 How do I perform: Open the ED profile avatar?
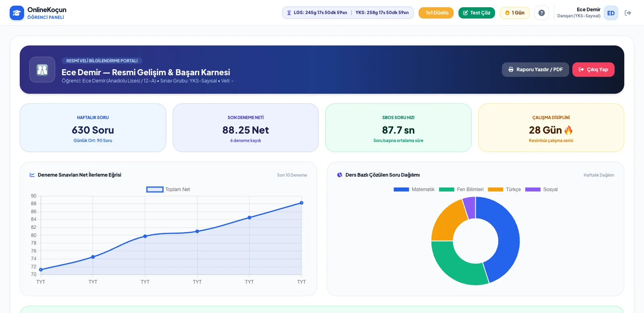(x=611, y=13)
